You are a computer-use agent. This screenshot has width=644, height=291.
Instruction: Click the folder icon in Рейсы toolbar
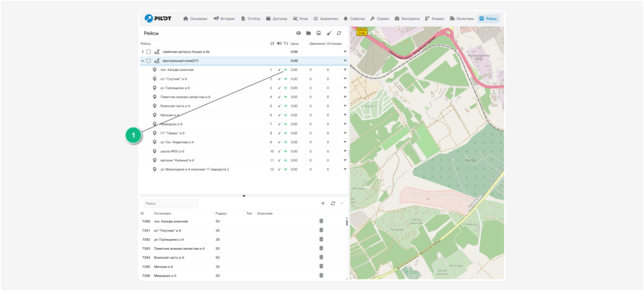point(308,33)
